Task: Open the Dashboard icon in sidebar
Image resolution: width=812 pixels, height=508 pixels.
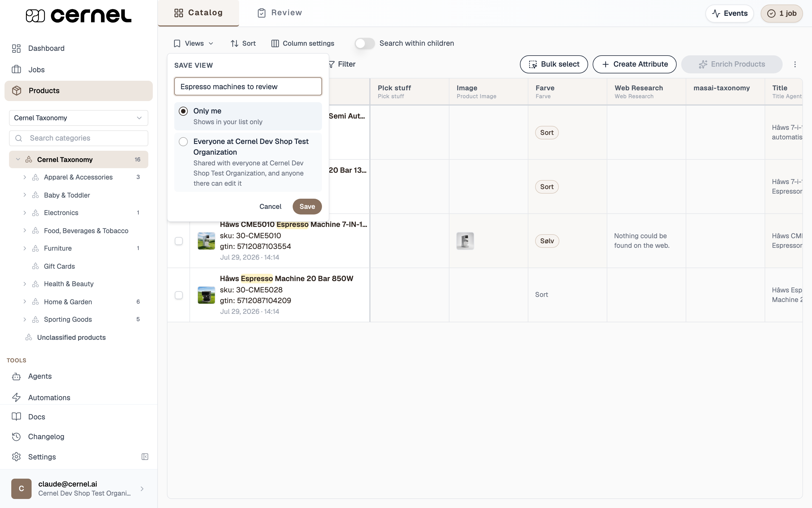Action: (x=16, y=48)
